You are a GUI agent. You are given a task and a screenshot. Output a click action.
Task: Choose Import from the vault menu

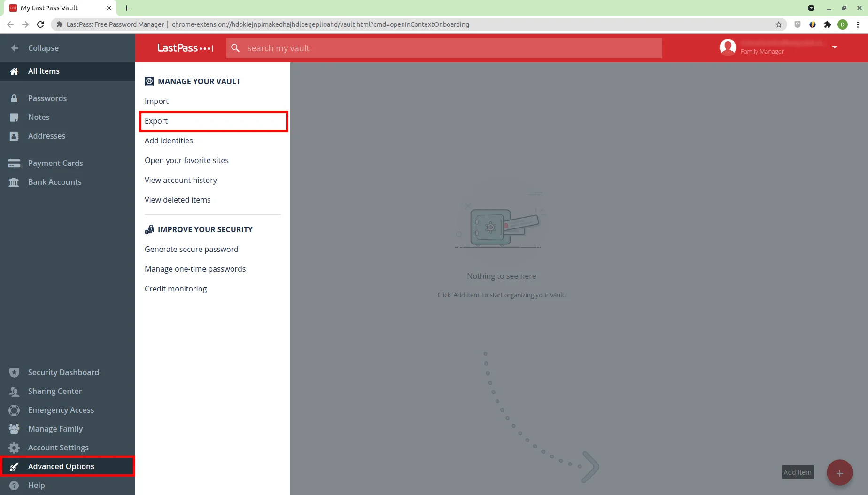tap(156, 101)
